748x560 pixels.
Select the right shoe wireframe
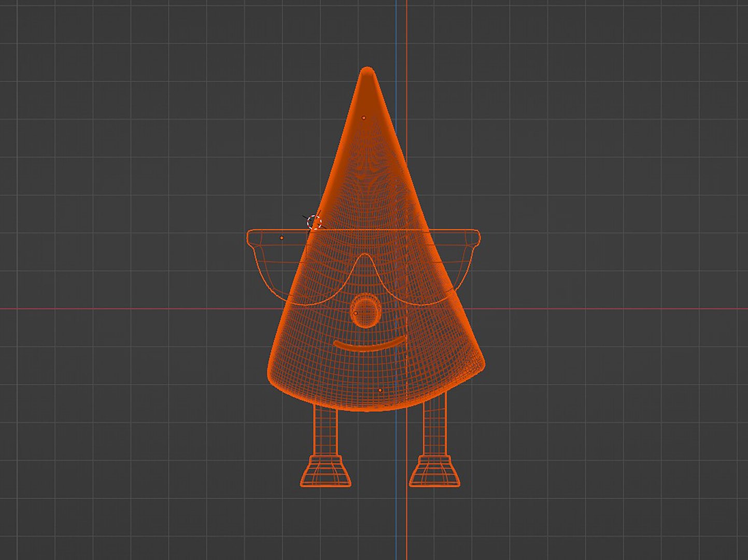[434, 471]
